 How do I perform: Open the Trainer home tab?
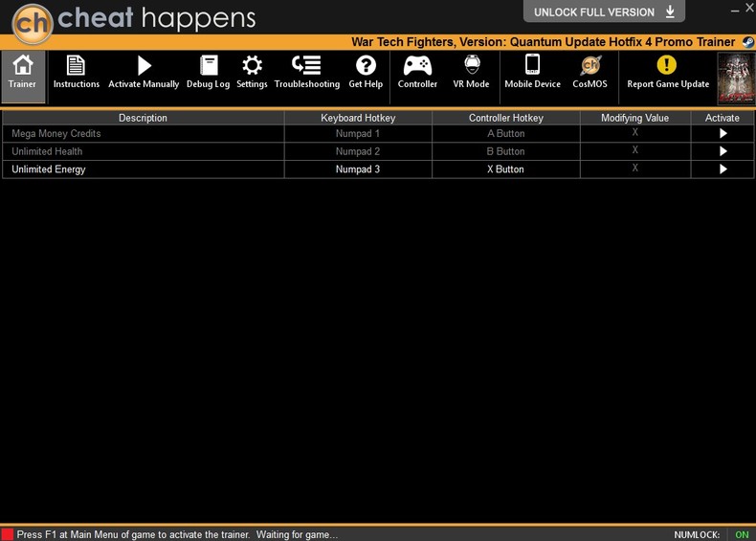(x=23, y=77)
